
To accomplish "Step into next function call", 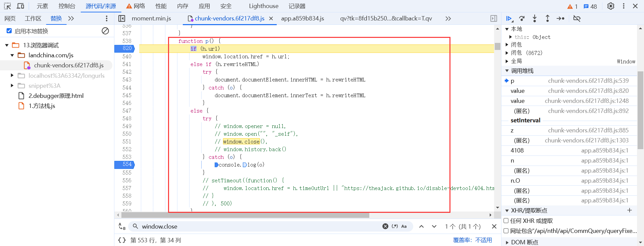I will click(535, 18).
